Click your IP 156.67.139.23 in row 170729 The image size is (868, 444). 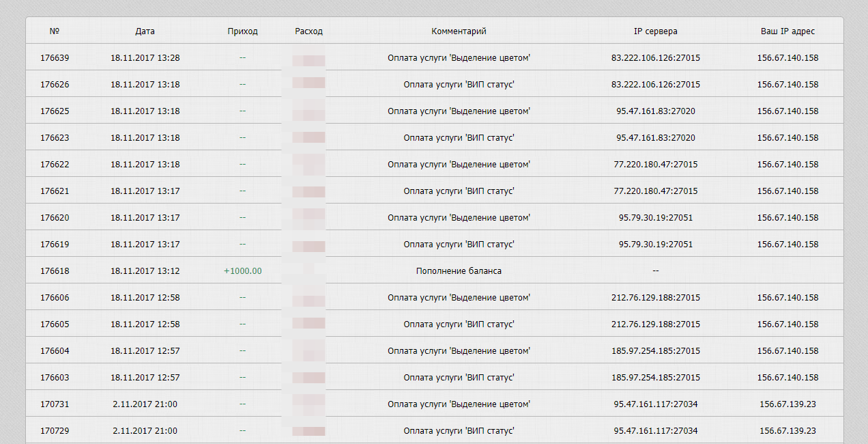click(788, 431)
